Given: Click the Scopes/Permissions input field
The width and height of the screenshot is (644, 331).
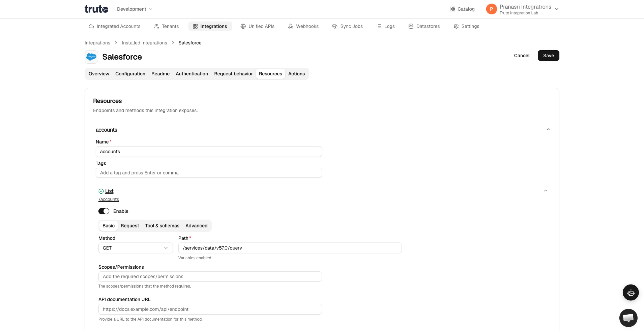Looking at the screenshot, I should coord(210,276).
